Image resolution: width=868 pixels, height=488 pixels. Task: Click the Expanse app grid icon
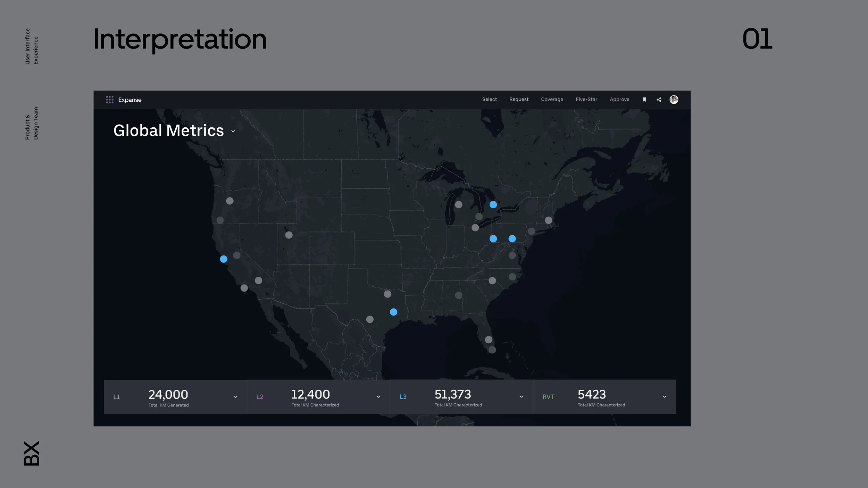110,100
